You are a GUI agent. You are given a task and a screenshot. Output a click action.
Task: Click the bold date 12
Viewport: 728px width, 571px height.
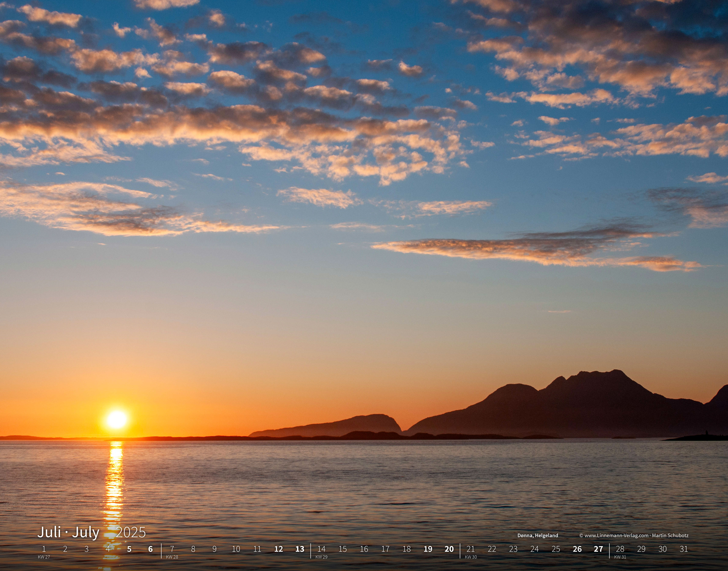[279, 549]
